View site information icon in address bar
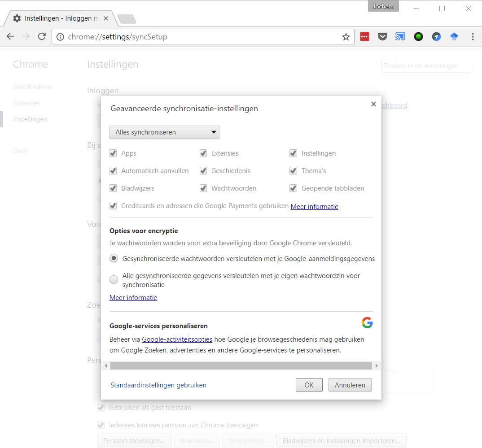 (x=60, y=37)
